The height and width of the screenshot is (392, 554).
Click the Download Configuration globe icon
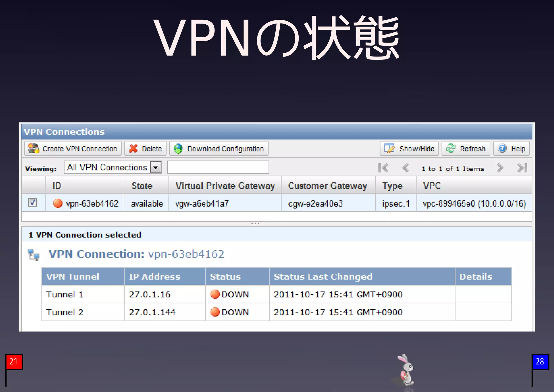pyautogui.click(x=178, y=148)
